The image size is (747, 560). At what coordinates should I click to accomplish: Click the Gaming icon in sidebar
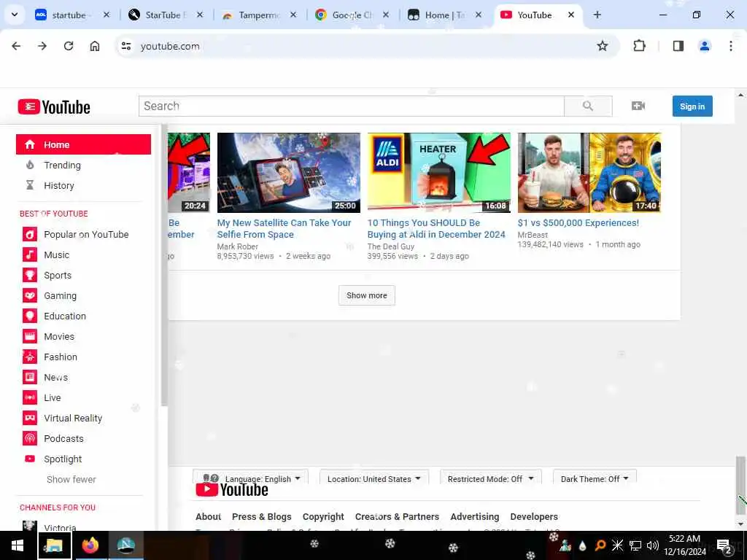pos(29,296)
